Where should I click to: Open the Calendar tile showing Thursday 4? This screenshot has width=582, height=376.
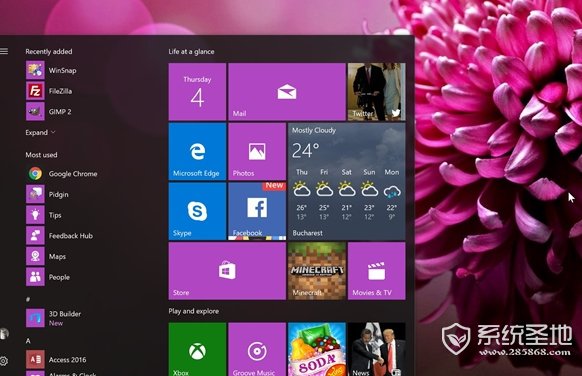click(x=197, y=92)
